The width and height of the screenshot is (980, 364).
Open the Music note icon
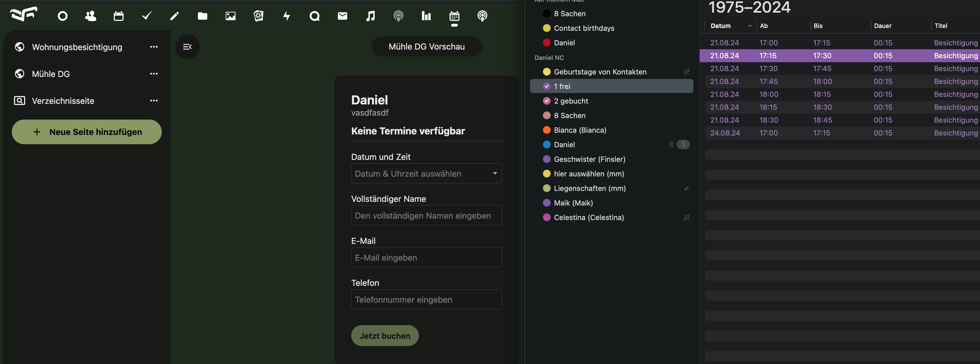pyautogui.click(x=370, y=16)
